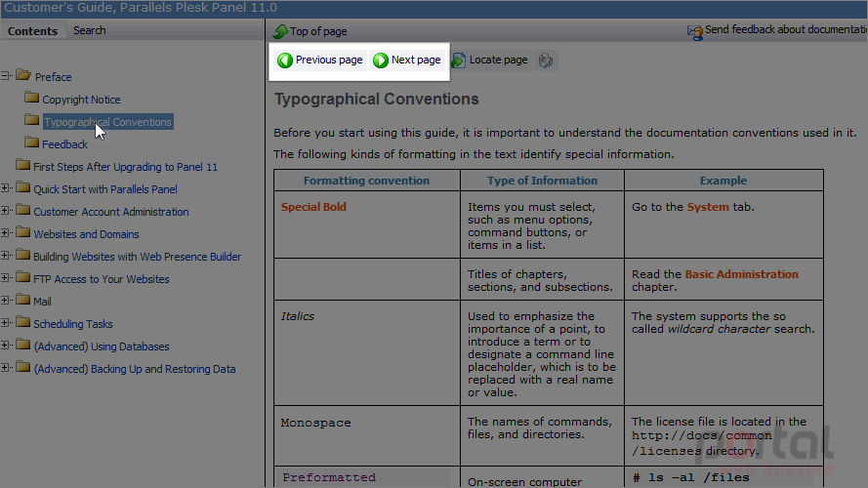Expand the Scheduling Tasks node

5,322
